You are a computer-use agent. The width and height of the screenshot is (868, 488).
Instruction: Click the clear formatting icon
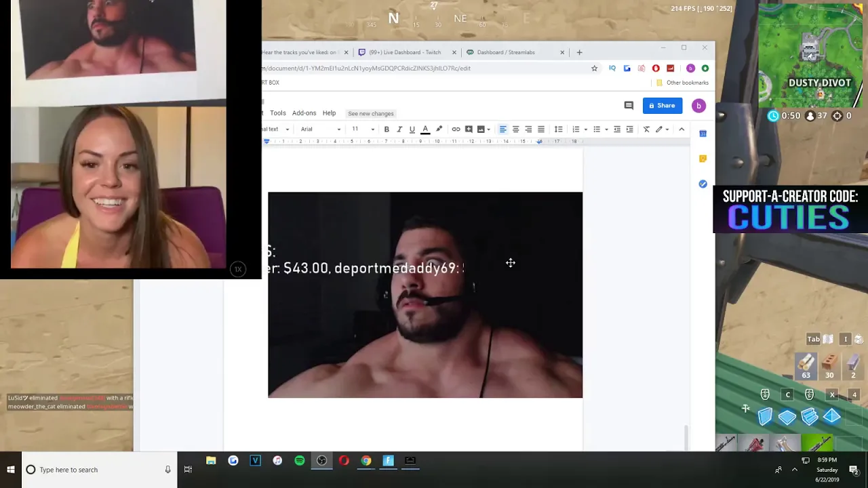[x=646, y=129]
